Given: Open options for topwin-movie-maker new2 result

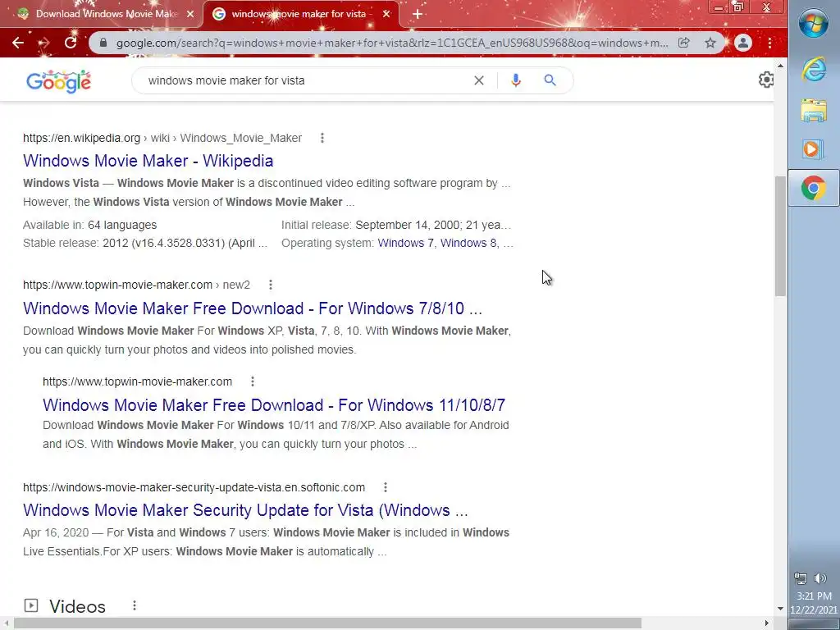Looking at the screenshot, I should click(x=271, y=285).
